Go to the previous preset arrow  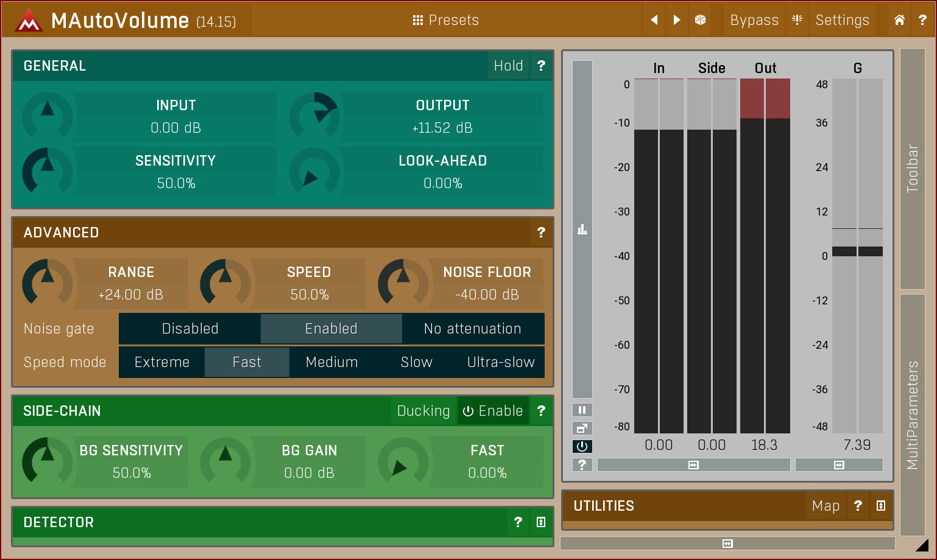654,20
